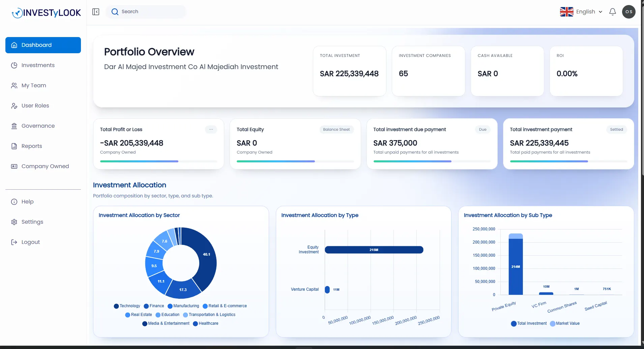644x349 pixels.
Task: Toggle Total Investment legend in Sub Type chart
Action: [x=529, y=323]
